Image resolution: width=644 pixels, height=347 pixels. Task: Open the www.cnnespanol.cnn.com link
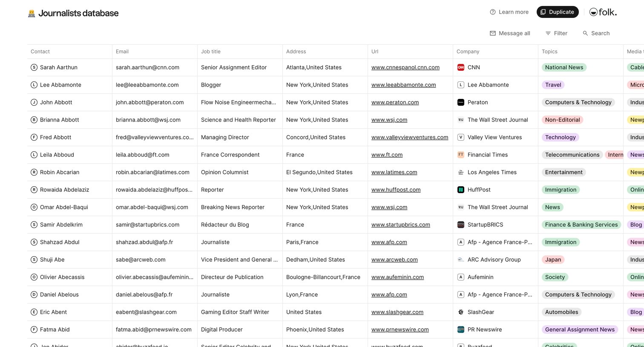point(405,67)
